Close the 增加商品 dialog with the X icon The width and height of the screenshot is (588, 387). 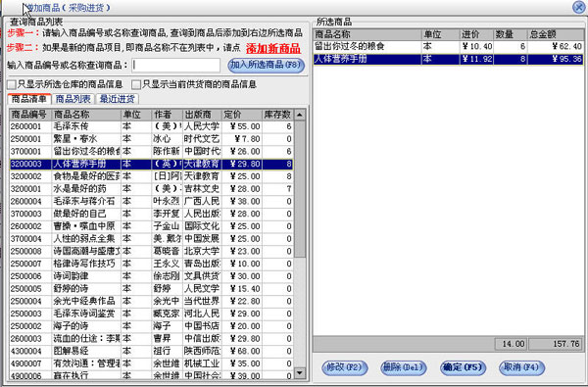(x=578, y=7)
